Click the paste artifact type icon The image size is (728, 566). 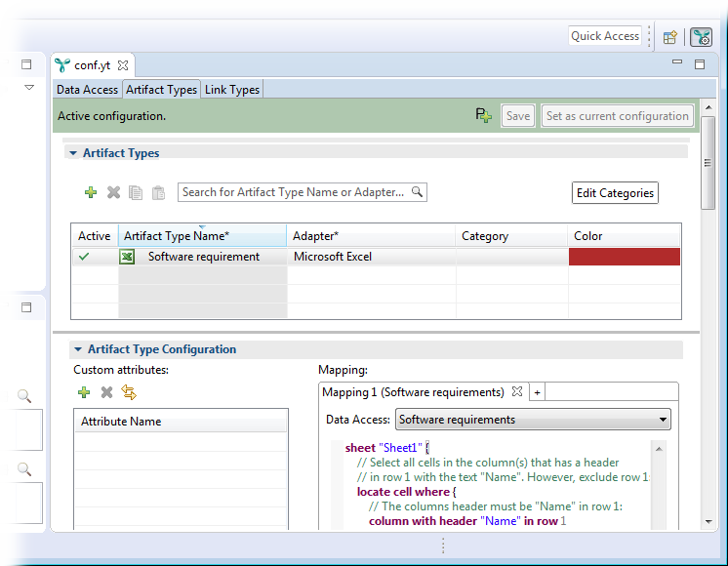[158, 192]
